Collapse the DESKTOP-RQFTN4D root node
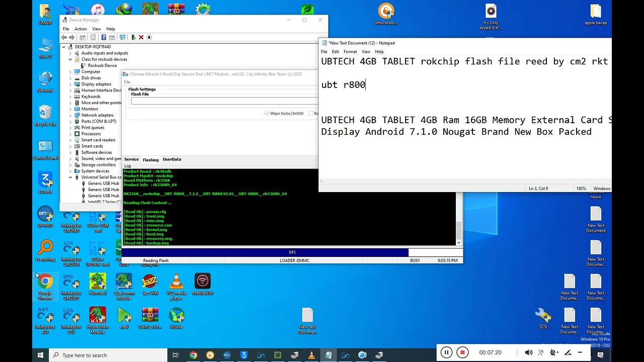This screenshot has height=362, width=644. [64, 47]
